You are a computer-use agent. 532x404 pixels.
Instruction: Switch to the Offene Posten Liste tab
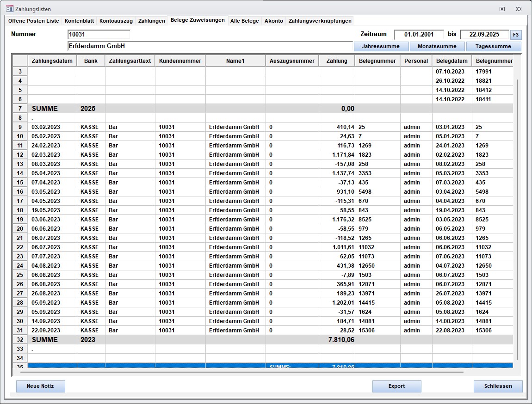click(34, 21)
